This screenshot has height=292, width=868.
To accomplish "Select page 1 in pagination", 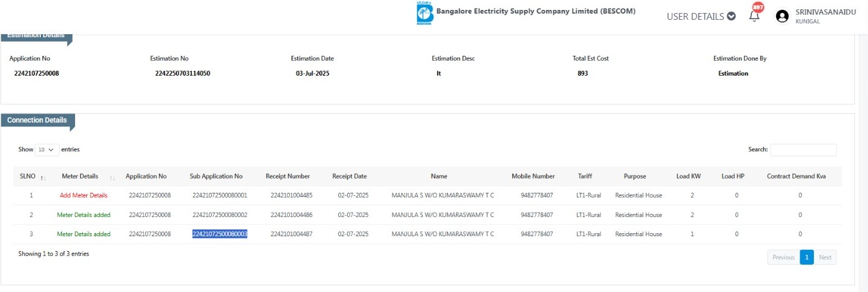I will 807,257.
